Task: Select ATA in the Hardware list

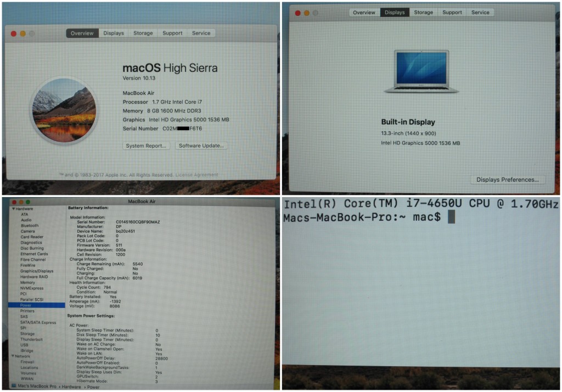Action: 24,214
